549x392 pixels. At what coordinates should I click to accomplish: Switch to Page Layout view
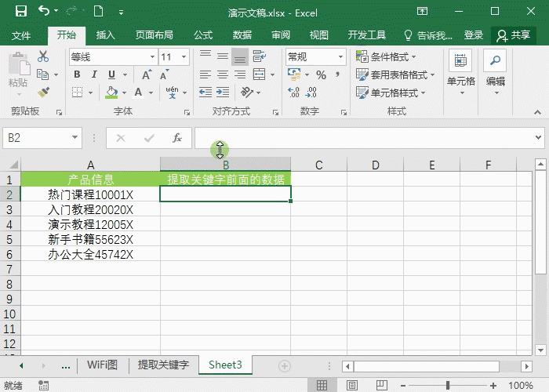point(352,386)
